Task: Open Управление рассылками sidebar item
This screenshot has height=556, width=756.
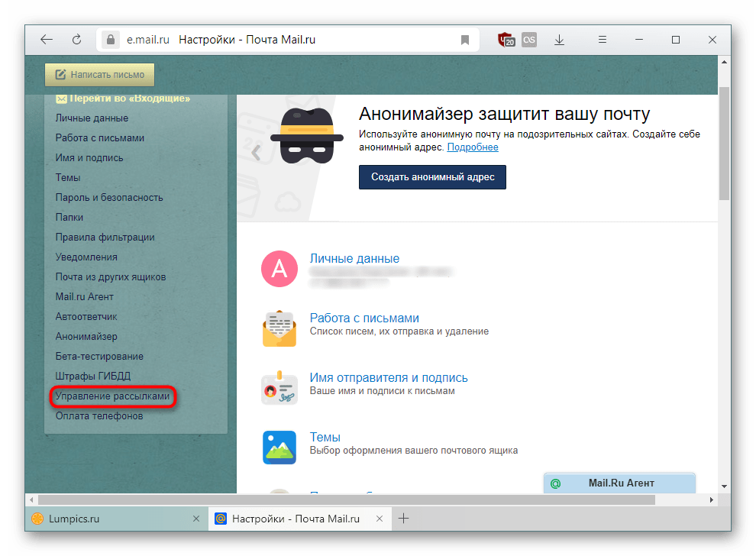Action: pyautogui.click(x=112, y=396)
